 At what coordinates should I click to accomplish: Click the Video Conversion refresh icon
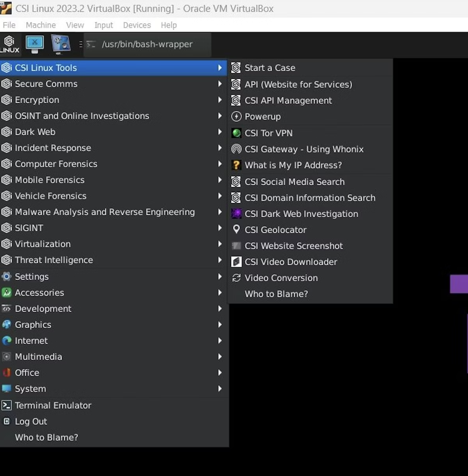pos(236,278)
